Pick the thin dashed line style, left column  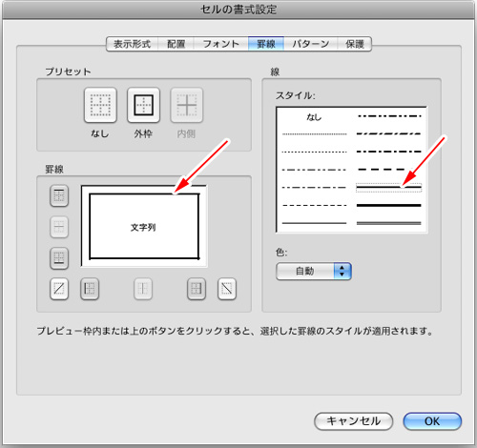pos(314,205)
